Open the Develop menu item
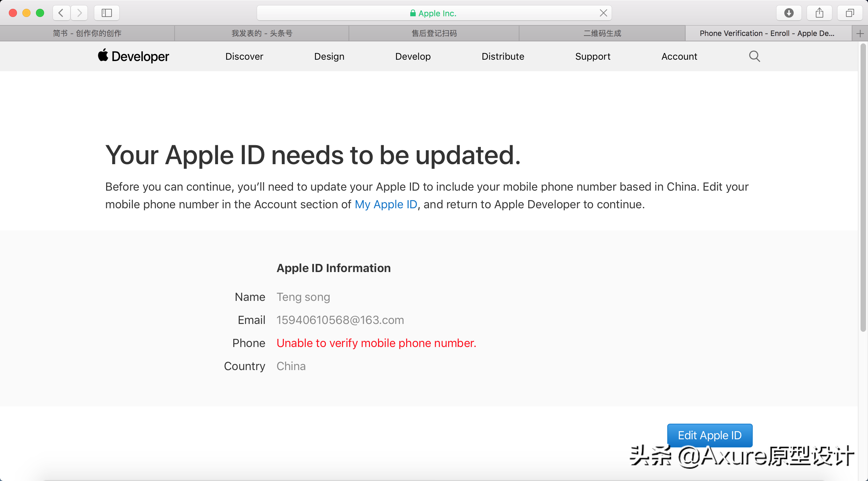Screen dimensions: 868x481 click(x=413, y=56)
